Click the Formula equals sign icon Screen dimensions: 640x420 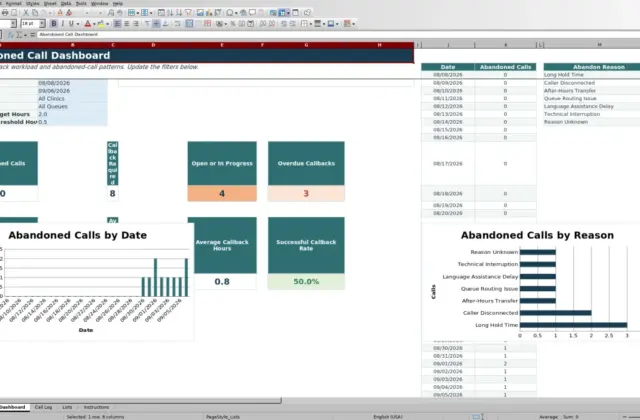coord(33,35)
